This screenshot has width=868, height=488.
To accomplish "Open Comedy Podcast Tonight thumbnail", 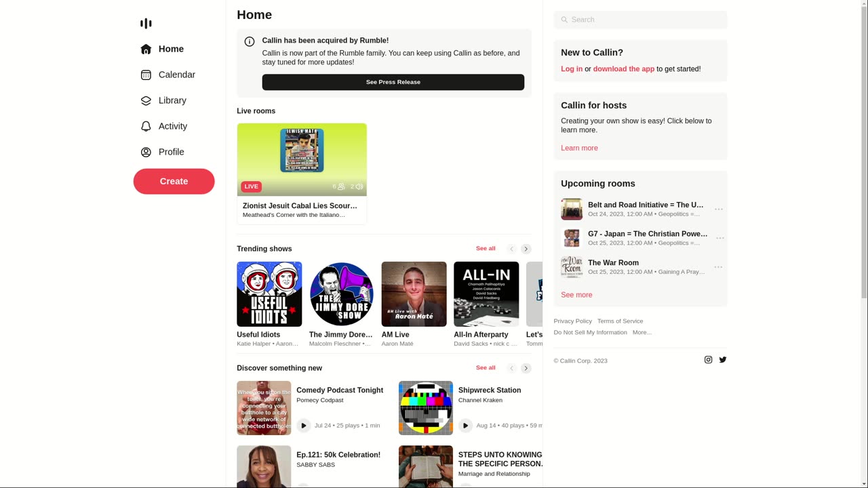I will click(264, 408).
